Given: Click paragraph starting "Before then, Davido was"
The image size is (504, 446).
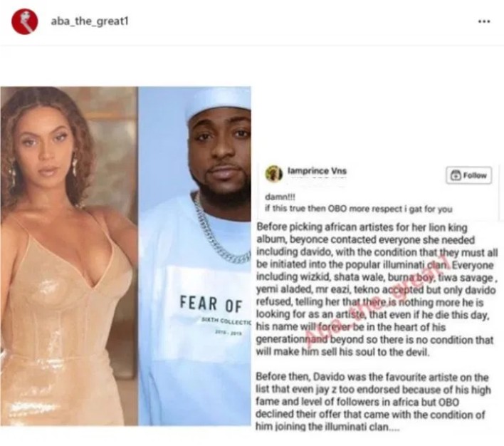Looking at the screenshot, I should [373, 402].
